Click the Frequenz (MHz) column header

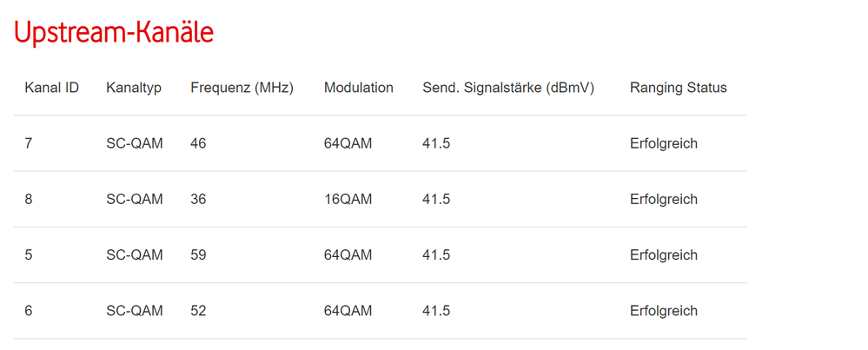[x=242, y=88]
